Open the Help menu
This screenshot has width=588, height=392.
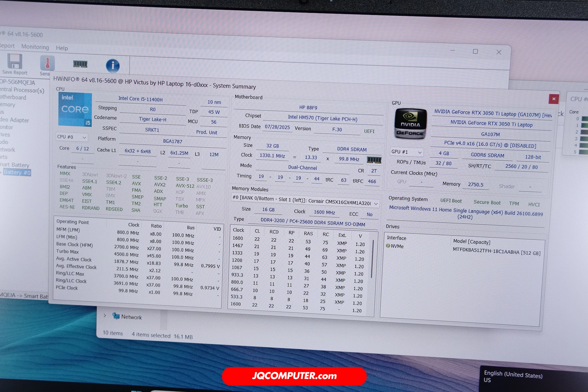[x=62, y=48]
